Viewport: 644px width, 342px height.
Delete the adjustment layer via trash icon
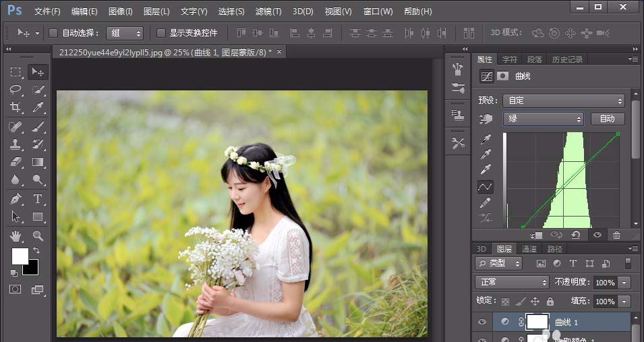pos(616,235)
